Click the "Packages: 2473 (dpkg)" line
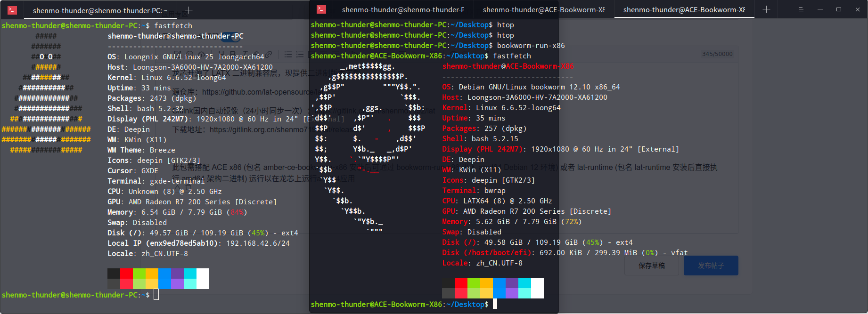868x314 pixels. click(152, 98)
